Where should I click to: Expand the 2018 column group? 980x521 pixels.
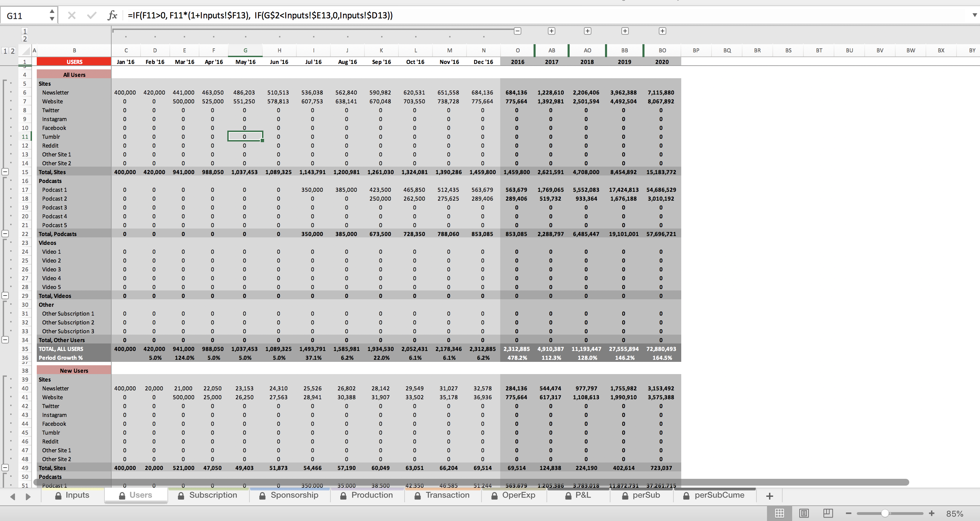click(587, 31)
